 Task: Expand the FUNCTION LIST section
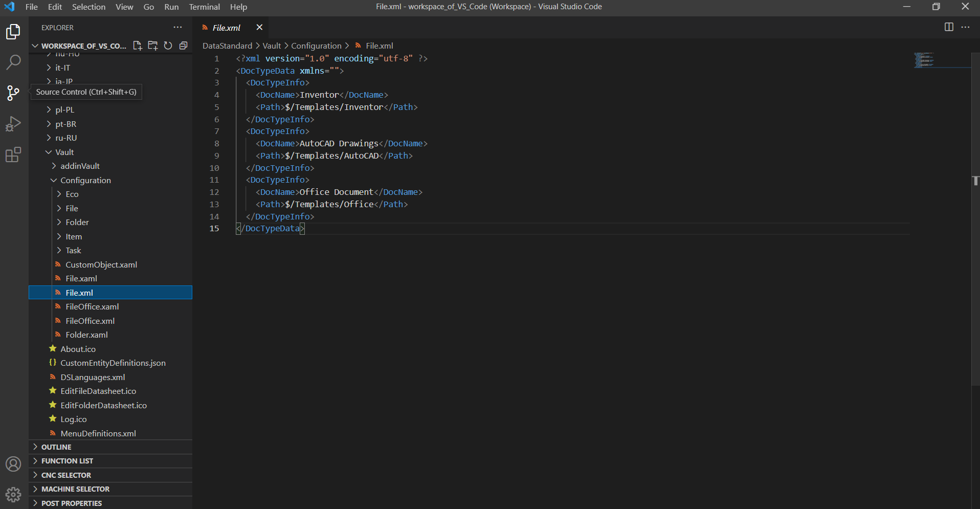[67, 461]
